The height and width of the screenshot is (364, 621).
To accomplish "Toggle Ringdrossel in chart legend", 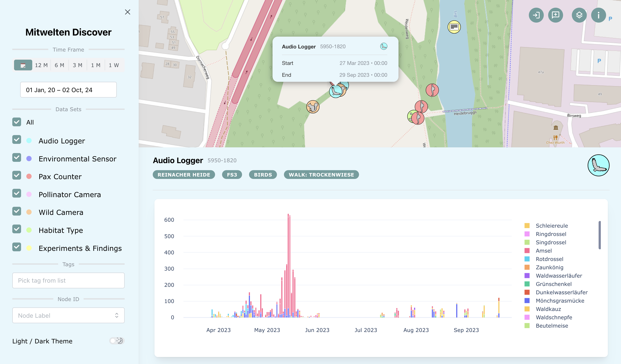I will tap(545, 234).
